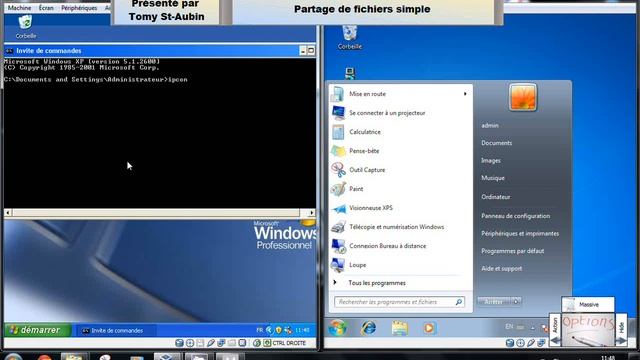Open the Écran menu of VirtualBox
This screenshot has width=640, height=360.
[46, 8]
